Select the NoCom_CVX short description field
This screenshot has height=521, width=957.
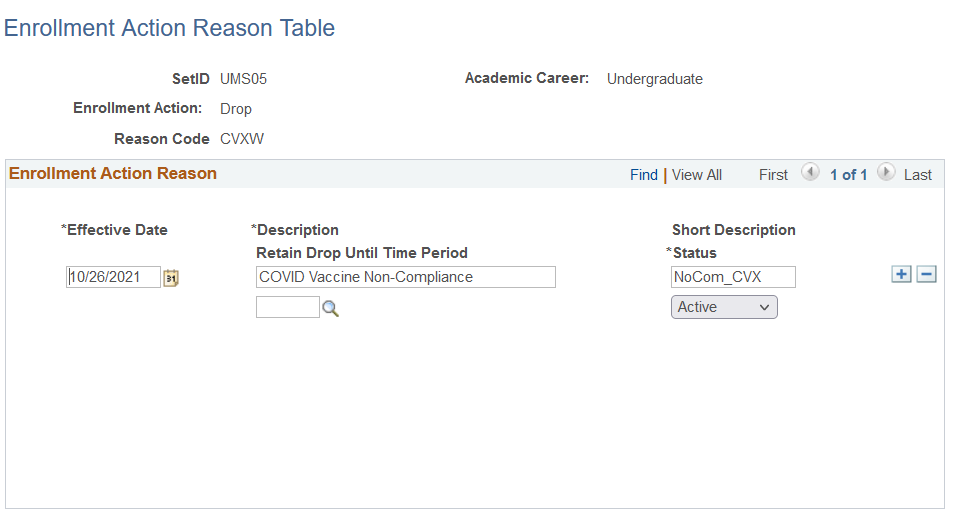tap(734, 277)
